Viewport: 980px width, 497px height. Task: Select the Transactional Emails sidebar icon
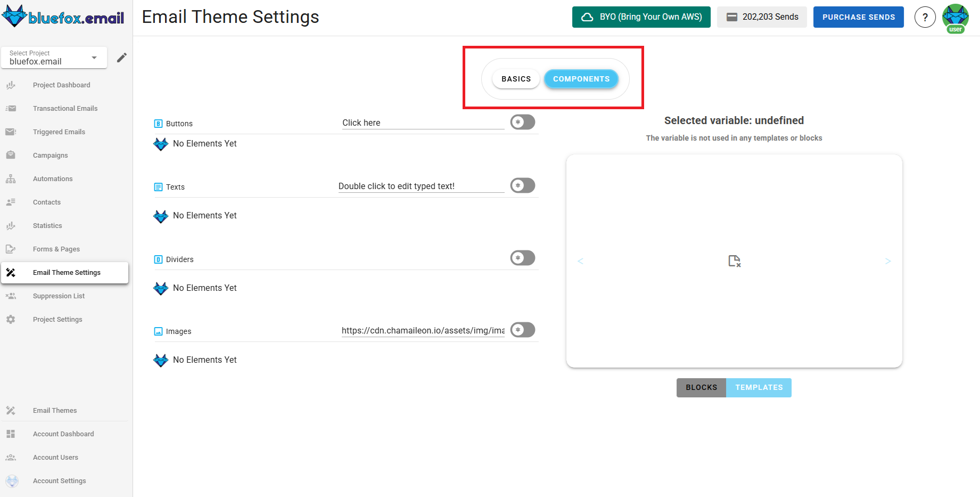[11, 108]
